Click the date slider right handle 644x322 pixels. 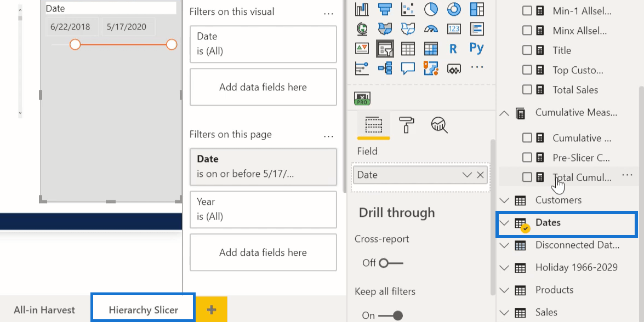pyautogui.click(x=172, y=44)
